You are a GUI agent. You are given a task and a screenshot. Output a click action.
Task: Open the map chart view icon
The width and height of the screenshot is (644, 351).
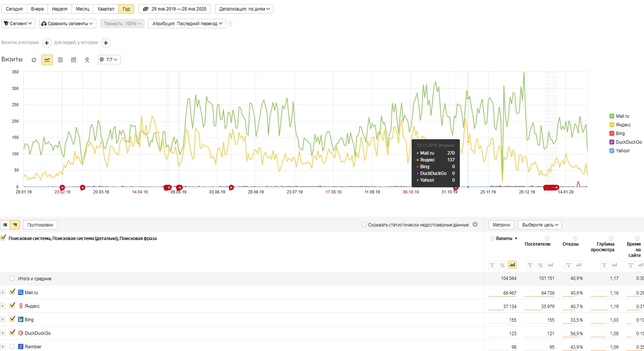(87, 60)
